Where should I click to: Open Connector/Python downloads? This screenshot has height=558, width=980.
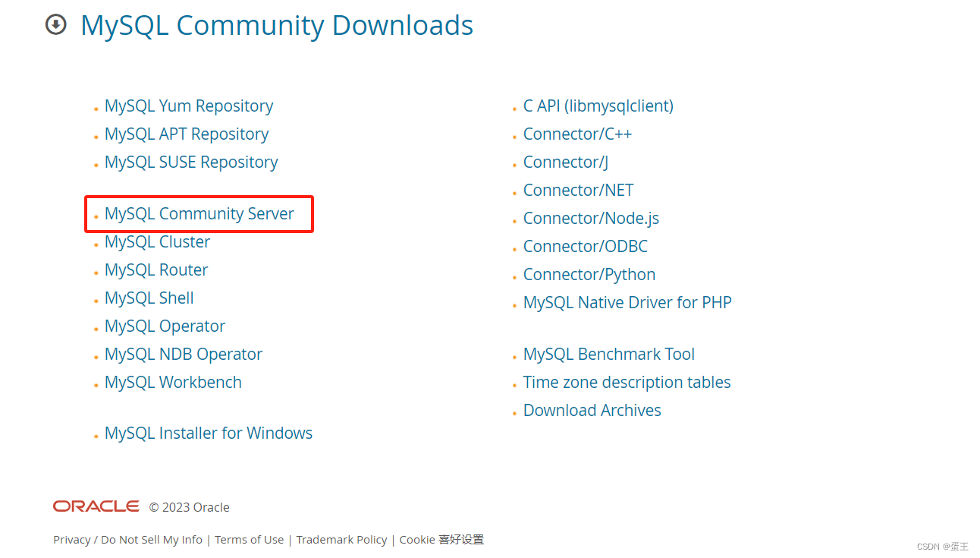tap(589, 275)
